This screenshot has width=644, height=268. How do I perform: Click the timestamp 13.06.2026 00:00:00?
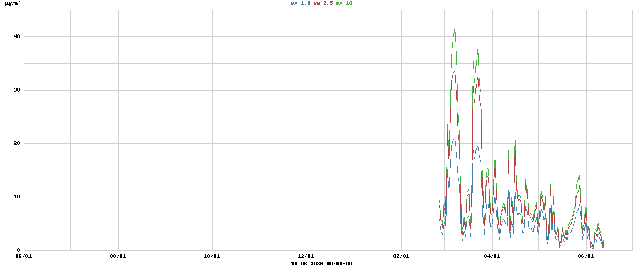[x=321, y=263]
